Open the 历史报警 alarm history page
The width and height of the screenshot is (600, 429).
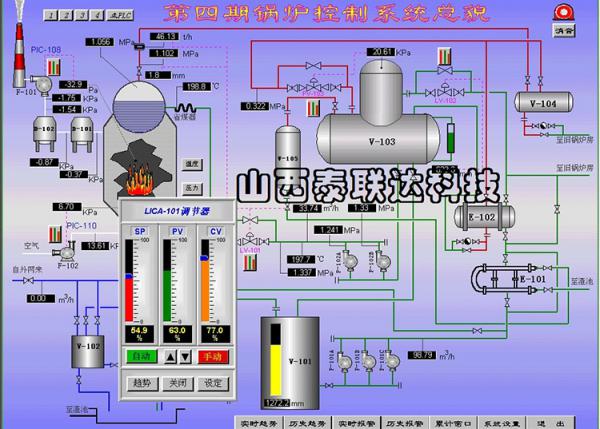(x=406, y=421)
